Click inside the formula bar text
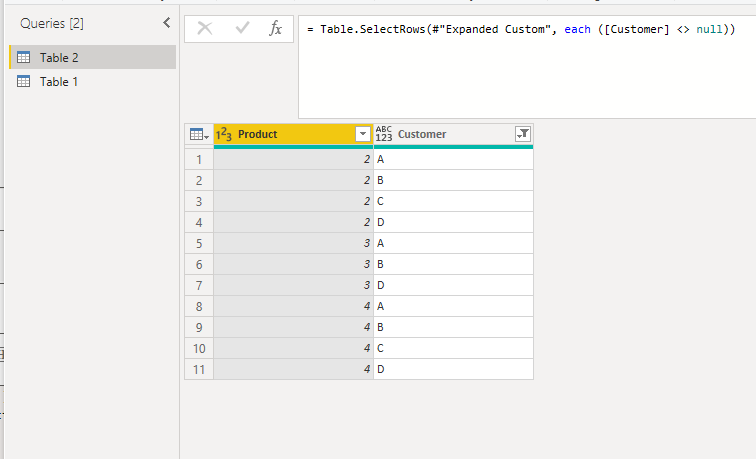The width and height of the screenshot is (756, 459). [x=521, y=29]
